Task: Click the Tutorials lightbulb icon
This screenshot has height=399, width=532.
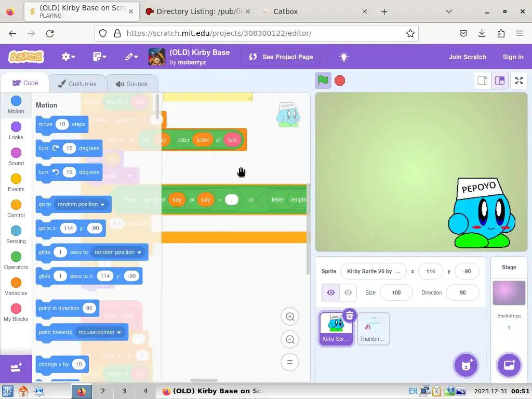Action: tap(344, 57)
